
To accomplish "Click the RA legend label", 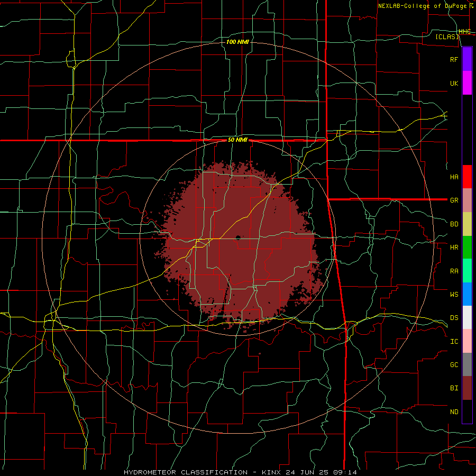I will [x=454, y=271].
